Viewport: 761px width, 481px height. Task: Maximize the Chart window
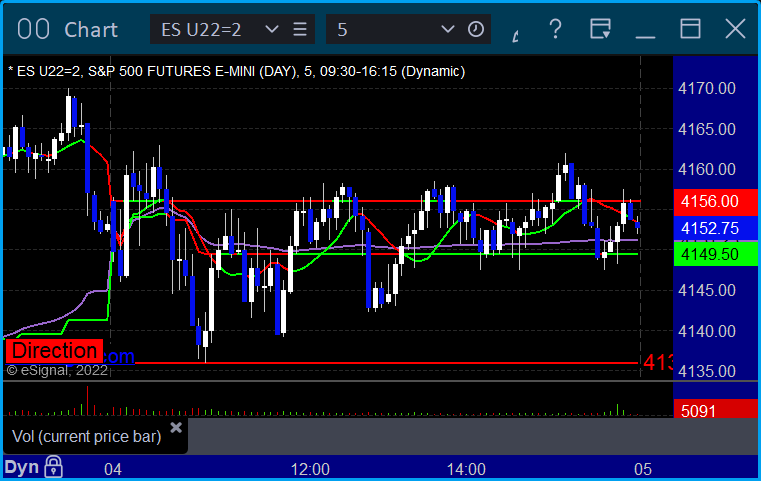pyautogui.click(x=690, y=29)
